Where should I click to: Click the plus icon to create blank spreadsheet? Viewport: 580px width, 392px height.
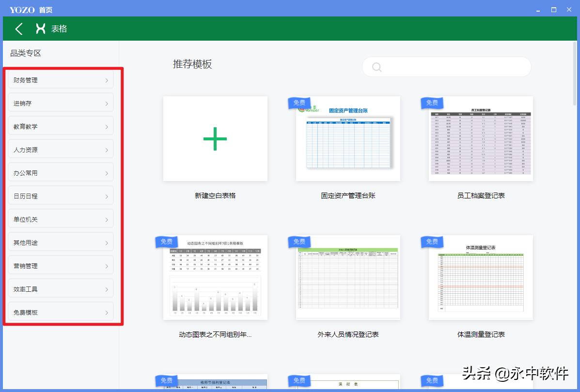(215, 138)
